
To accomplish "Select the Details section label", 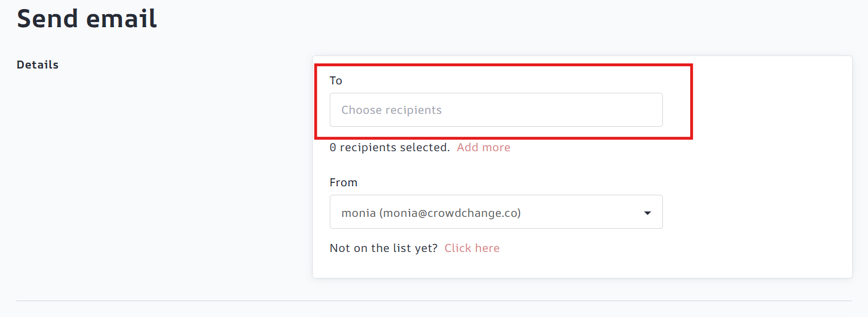I will pyautogui.click(x=37, y=65).
